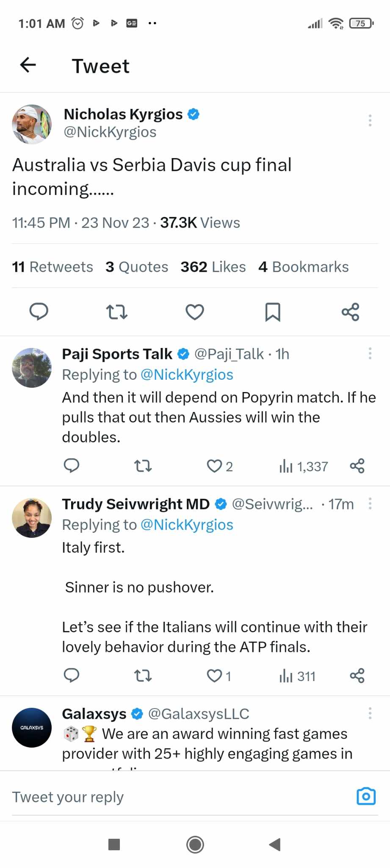The image size is (390, 868).
Task: Open the 11 Retweets list
Action: coord(53,267)
